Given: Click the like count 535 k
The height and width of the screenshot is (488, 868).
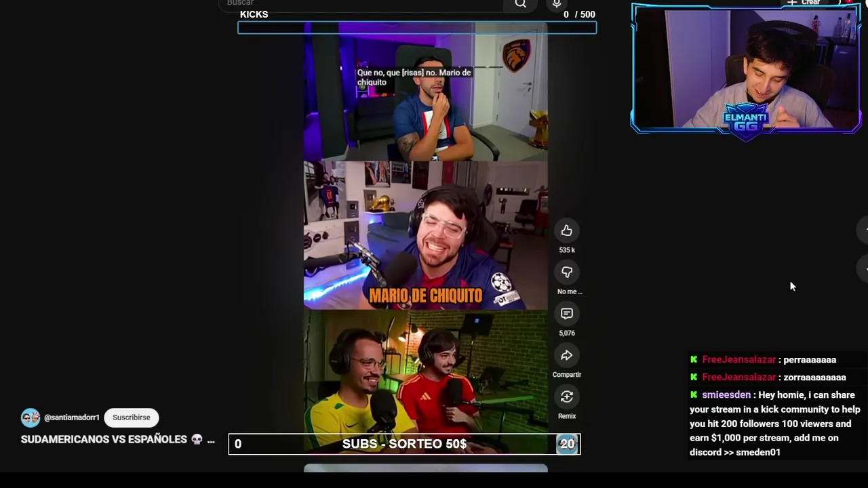Looking at the screenshot, I should [566, 250].
